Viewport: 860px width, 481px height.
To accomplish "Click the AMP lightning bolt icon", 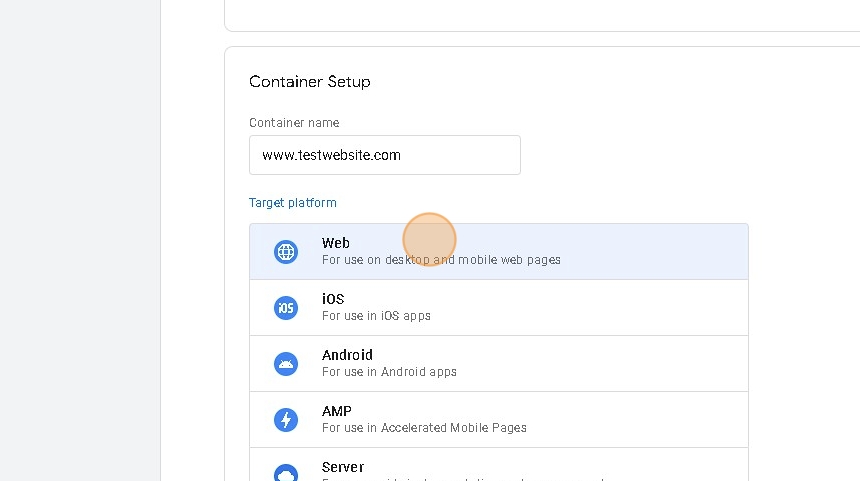I will (286, 420).
